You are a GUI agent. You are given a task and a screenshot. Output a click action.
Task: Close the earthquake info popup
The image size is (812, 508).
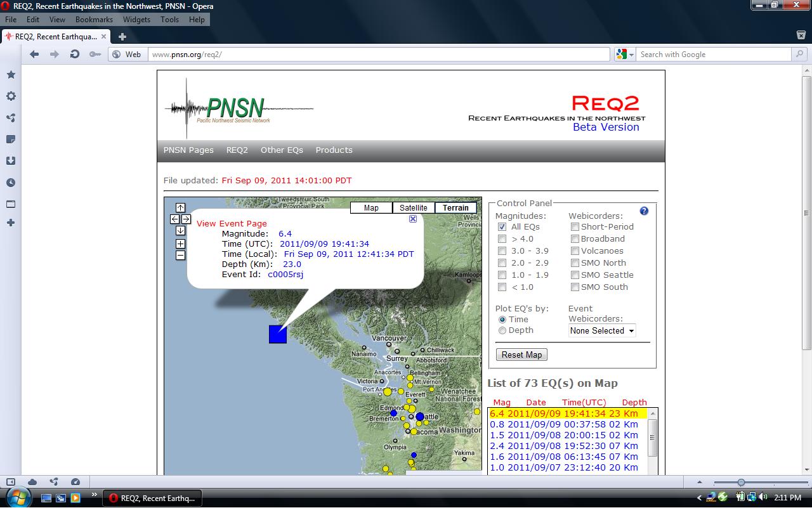pyautogui.click(x=413, y=219)
